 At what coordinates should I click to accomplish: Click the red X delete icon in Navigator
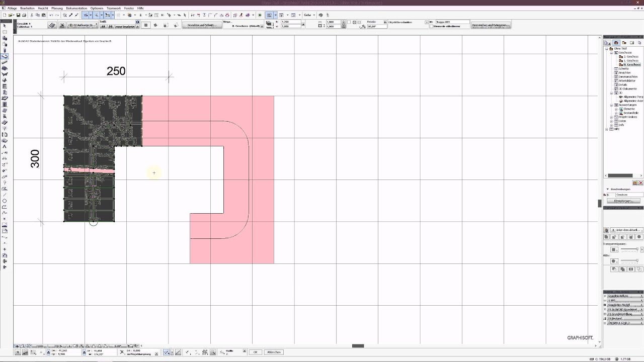coord(641,183)
